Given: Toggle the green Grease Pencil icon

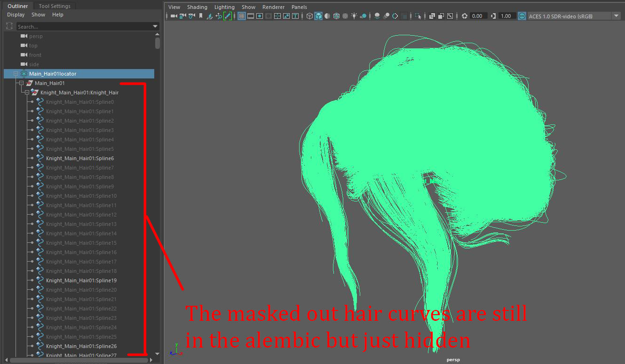Looking at the screenshot, I should [228, 16].
